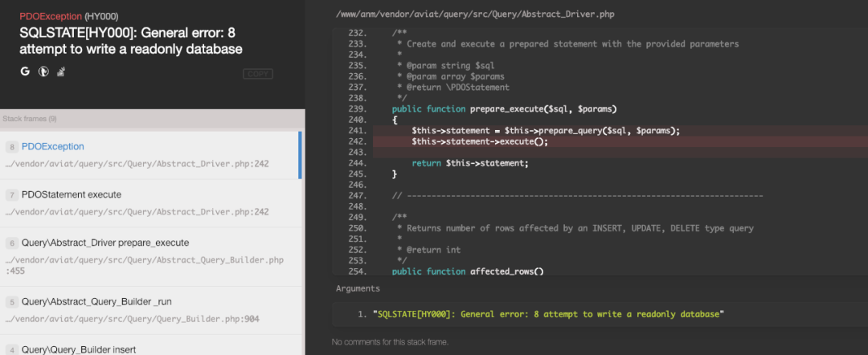Viewport: 868px width, 355px height.
Task: Click line 247 dashed separator comment
Action: click(x=577, y=196)
